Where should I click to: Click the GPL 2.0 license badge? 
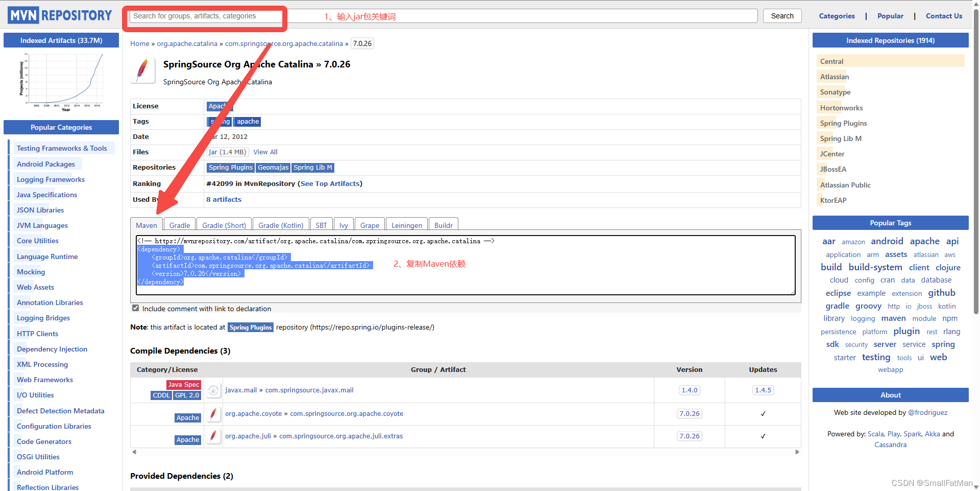[x=187, y=395]
